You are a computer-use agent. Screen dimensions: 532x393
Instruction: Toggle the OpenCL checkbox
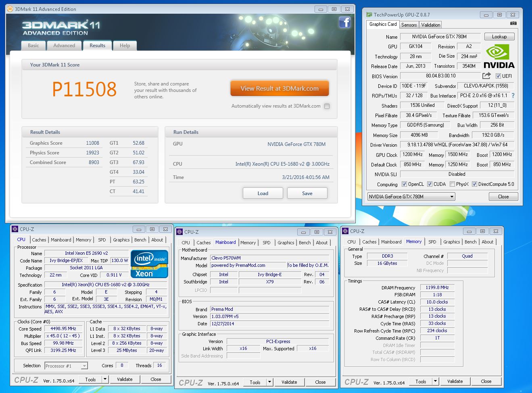pyautogui.click(x=404, y=184)
